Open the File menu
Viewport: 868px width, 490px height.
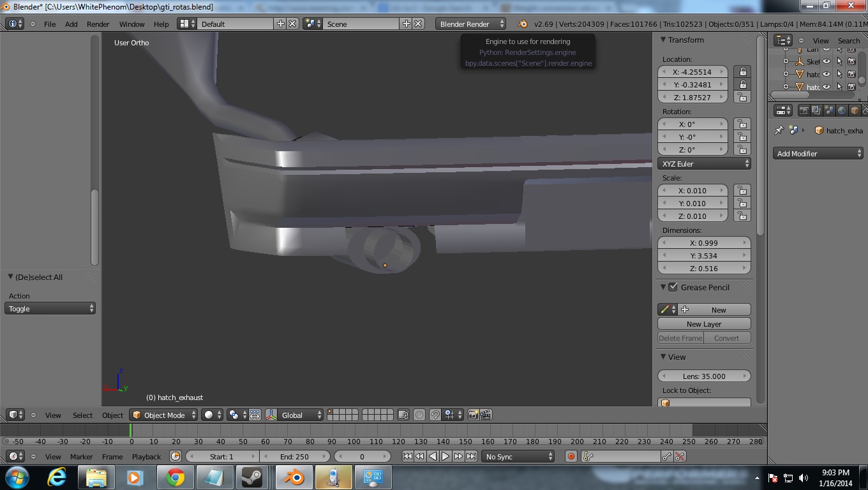point(50,24)
